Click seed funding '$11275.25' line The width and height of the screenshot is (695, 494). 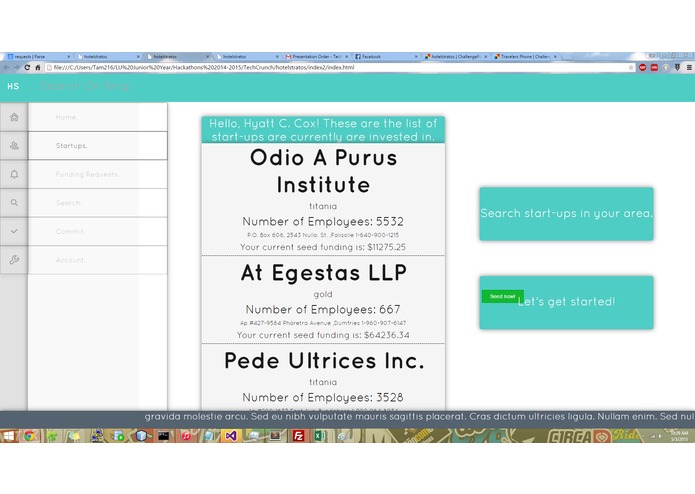coord(323,247)
